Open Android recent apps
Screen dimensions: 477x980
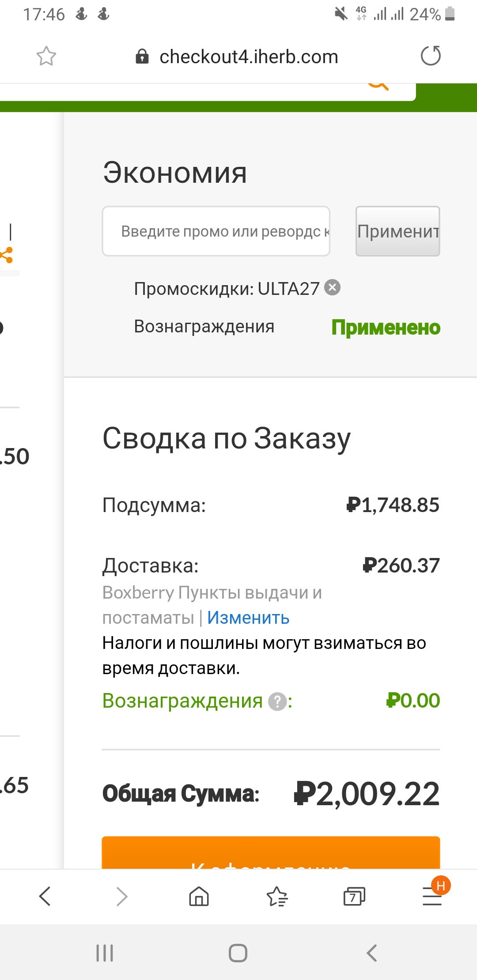coord(105,953)
